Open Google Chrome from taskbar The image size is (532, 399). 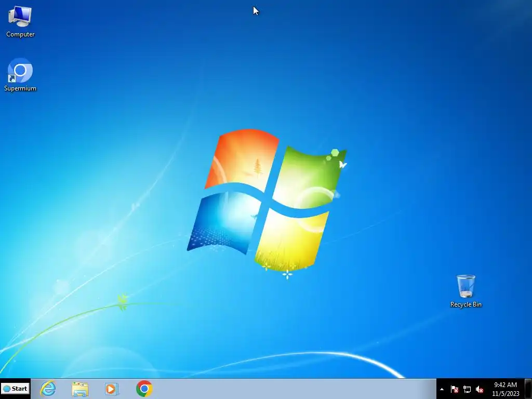tap(144, 389)
